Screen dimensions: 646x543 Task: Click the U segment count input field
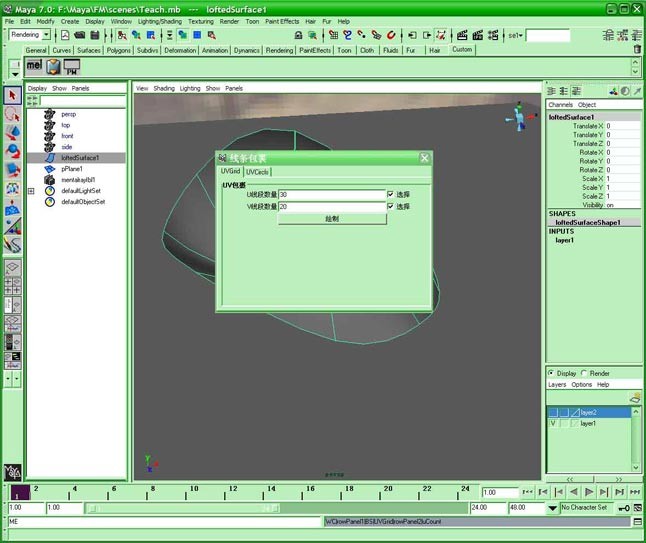[332, 194]
